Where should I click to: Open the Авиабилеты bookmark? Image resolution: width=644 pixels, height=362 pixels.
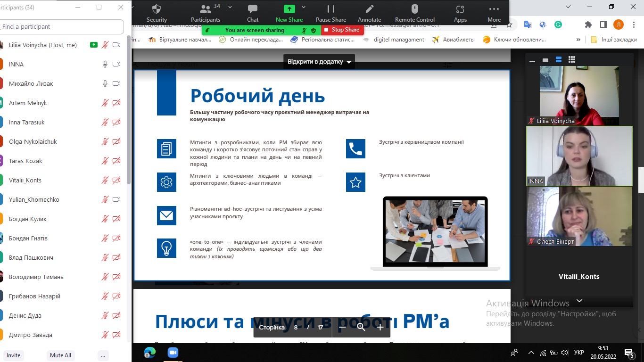(454, 40)
